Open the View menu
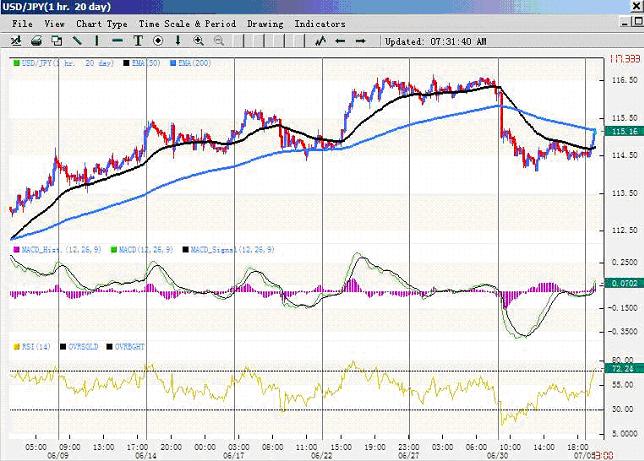The image size is (644, 461). pyautogui.click(x=55, y=23)
